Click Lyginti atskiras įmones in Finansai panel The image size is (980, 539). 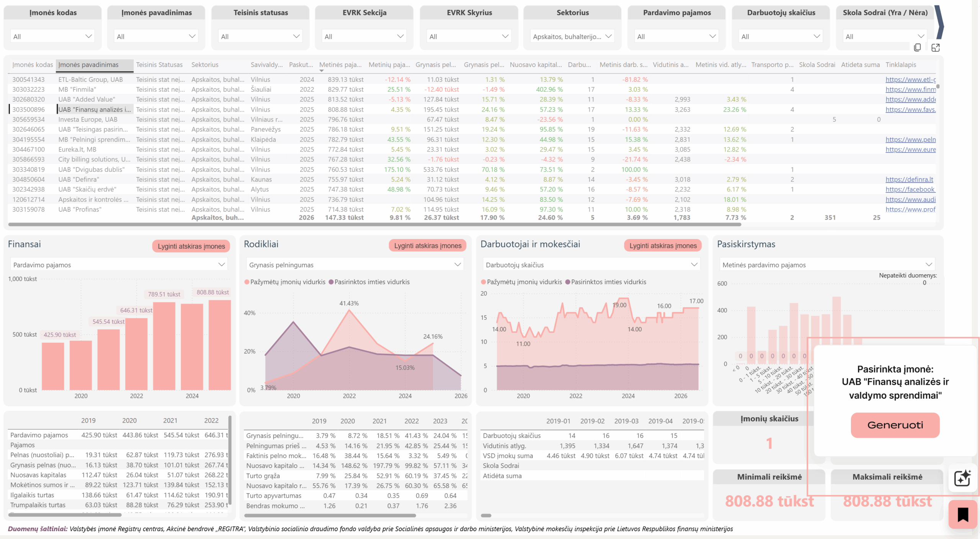(191, 246)
